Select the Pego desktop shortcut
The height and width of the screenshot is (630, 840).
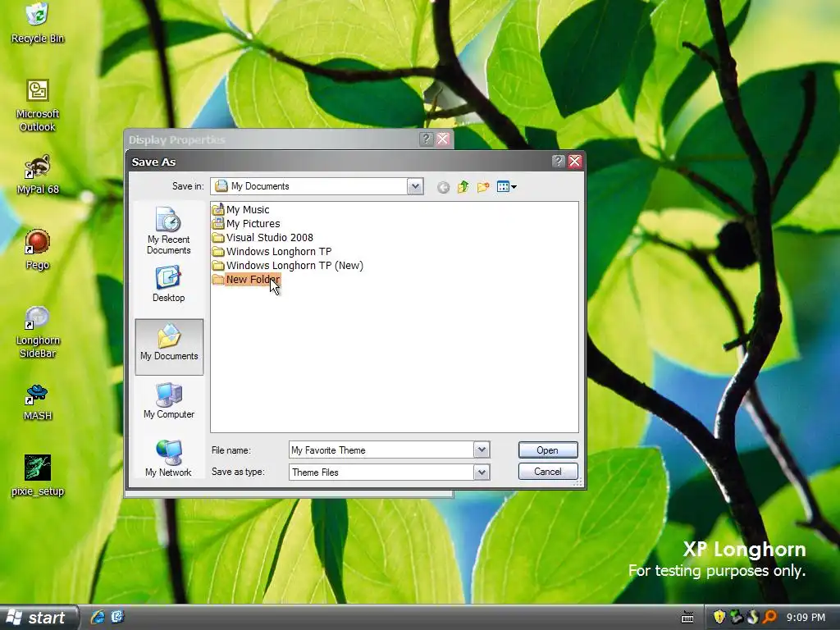37,249
